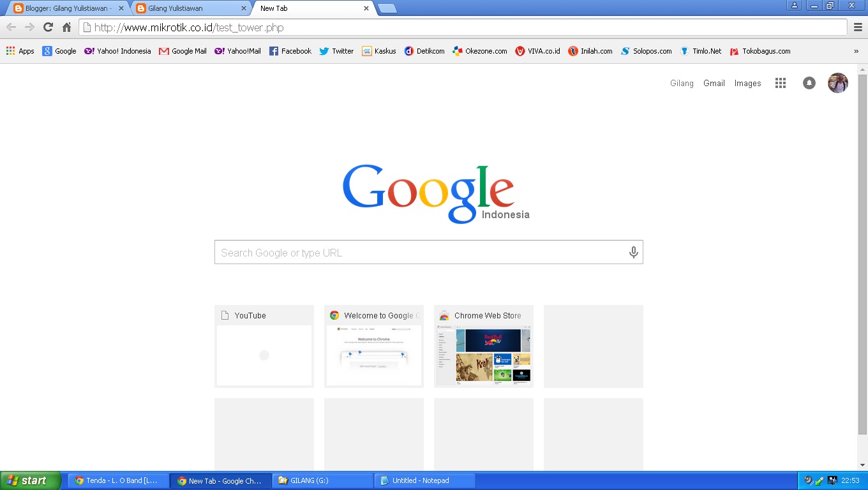Close the Blogger: Gilang Yulistiawan tab

121,8
